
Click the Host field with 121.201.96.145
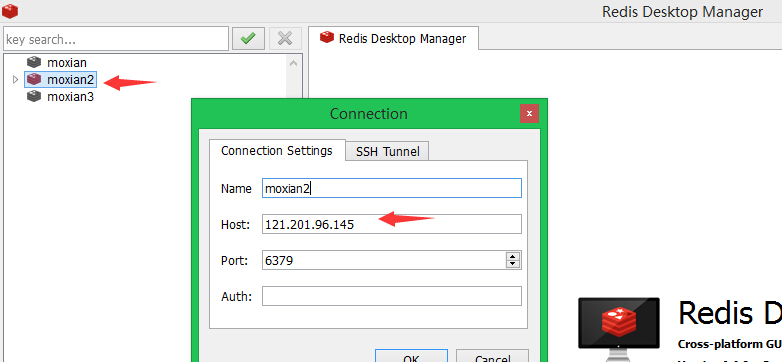(x=392, y=224)
